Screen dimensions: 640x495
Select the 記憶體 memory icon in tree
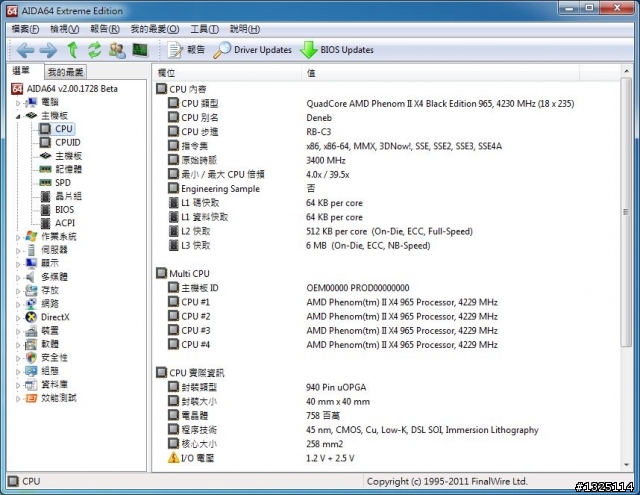point(45,169)
